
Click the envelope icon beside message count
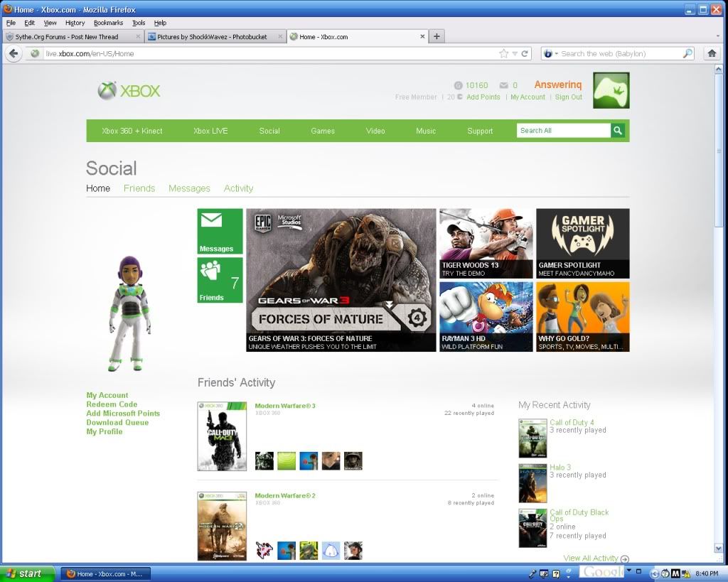[504, 85]
